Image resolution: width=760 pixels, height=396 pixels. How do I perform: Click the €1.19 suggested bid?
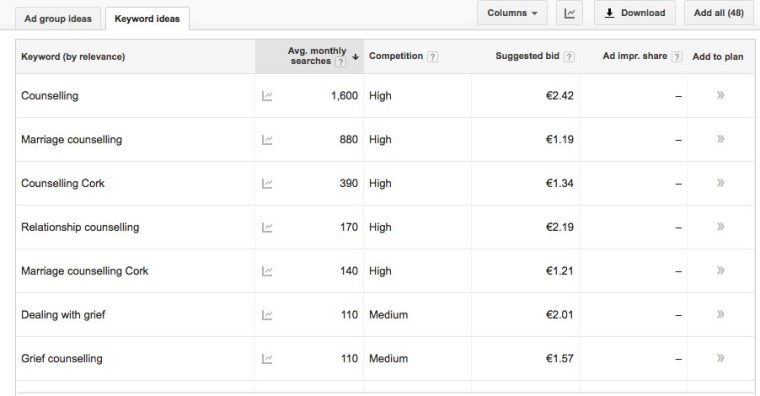coord(559,140)
